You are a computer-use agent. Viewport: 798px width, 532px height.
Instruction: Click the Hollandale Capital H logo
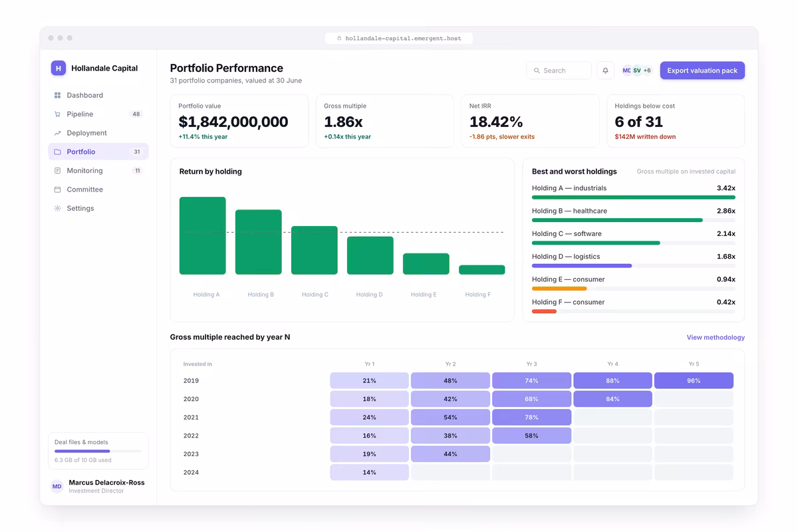pos(59,68)
